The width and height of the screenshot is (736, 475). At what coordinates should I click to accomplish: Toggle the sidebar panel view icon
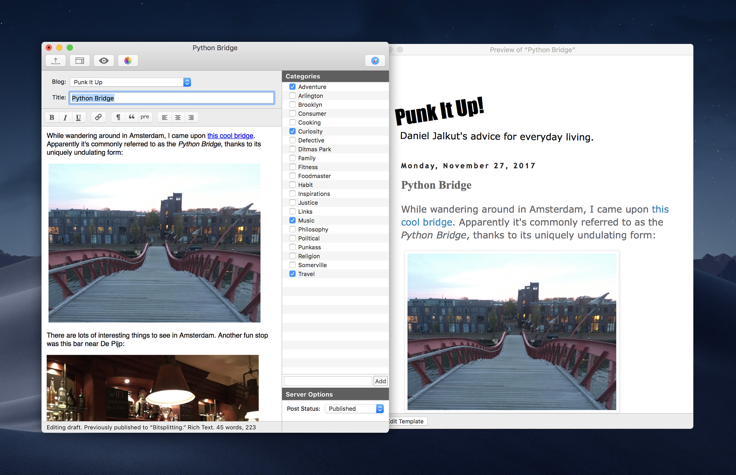(80, 61)
